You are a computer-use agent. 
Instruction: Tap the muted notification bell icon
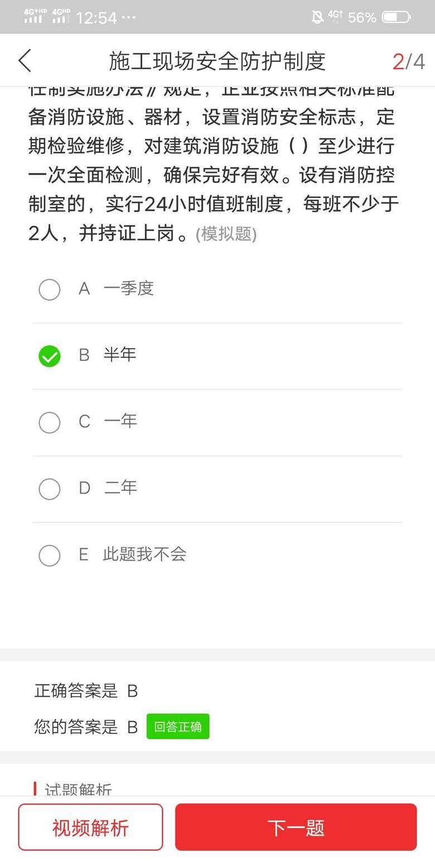click(317, 17)
